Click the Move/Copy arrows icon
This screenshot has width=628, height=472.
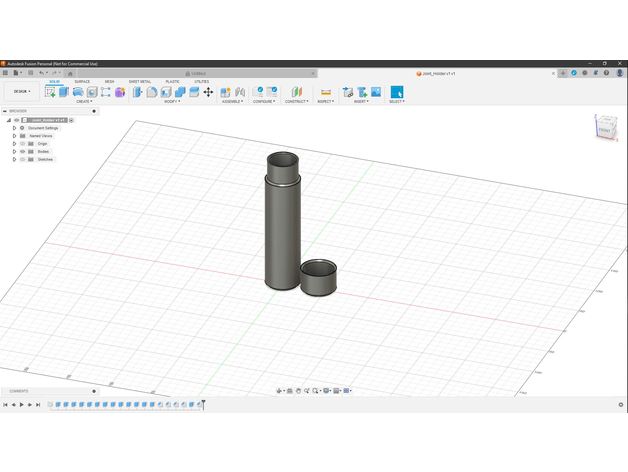[208, 92]
